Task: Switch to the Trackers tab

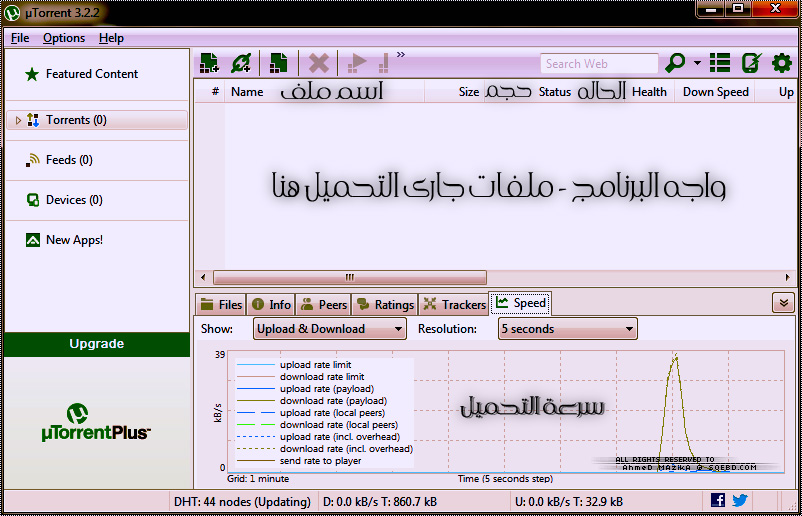Action: [x=454, y=304]
